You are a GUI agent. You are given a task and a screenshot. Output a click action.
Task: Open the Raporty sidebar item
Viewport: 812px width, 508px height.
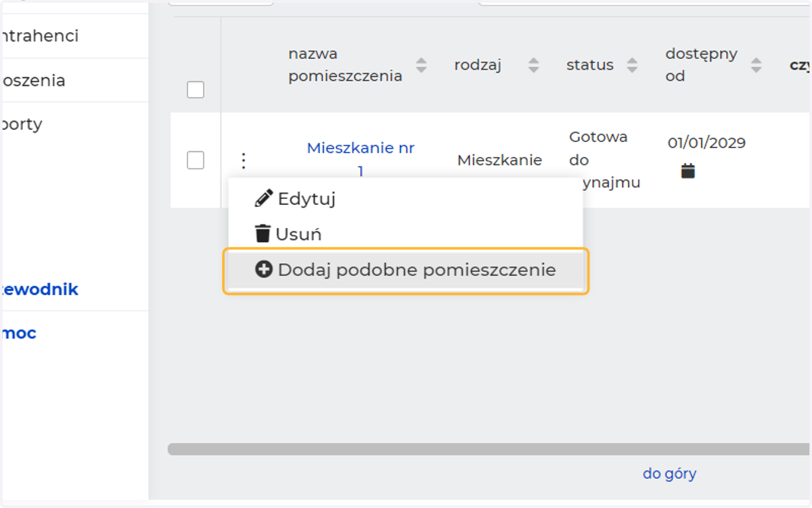[22, 124]
